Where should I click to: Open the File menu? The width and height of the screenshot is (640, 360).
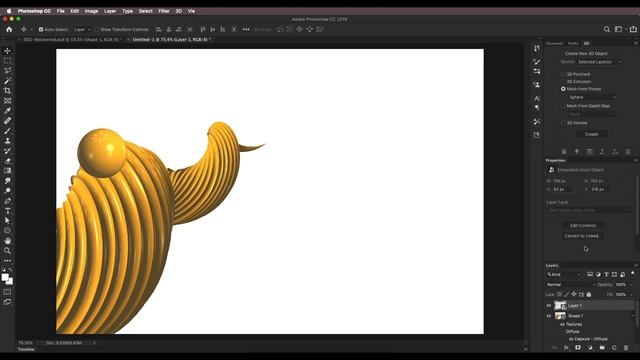coord(61,11)
